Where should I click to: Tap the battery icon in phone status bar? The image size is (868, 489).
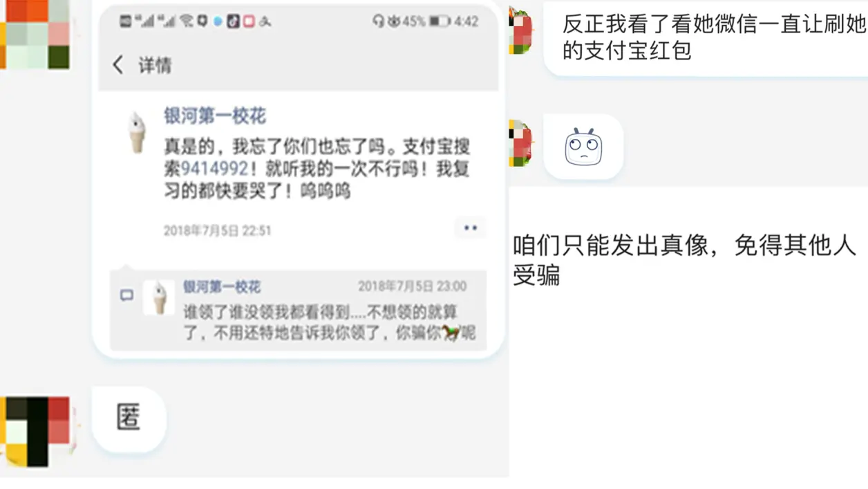point(439,21)
